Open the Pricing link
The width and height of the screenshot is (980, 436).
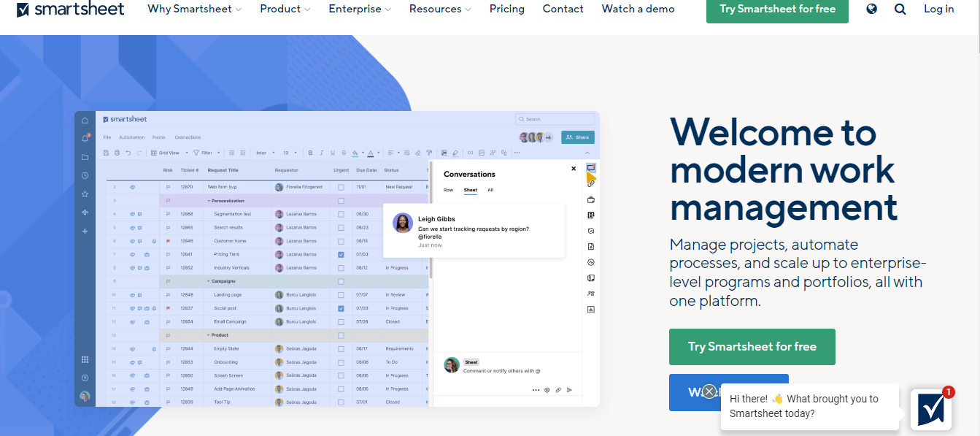(x=507, y=9)
